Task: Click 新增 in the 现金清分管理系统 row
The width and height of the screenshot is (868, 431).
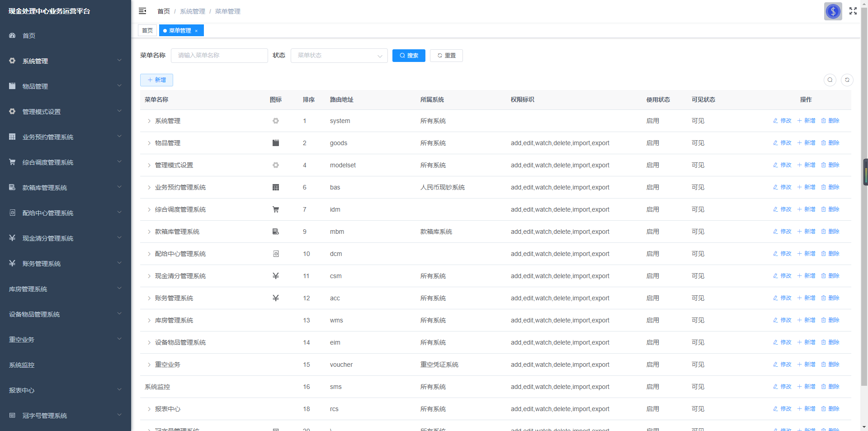Action: (x=806, y=276)
